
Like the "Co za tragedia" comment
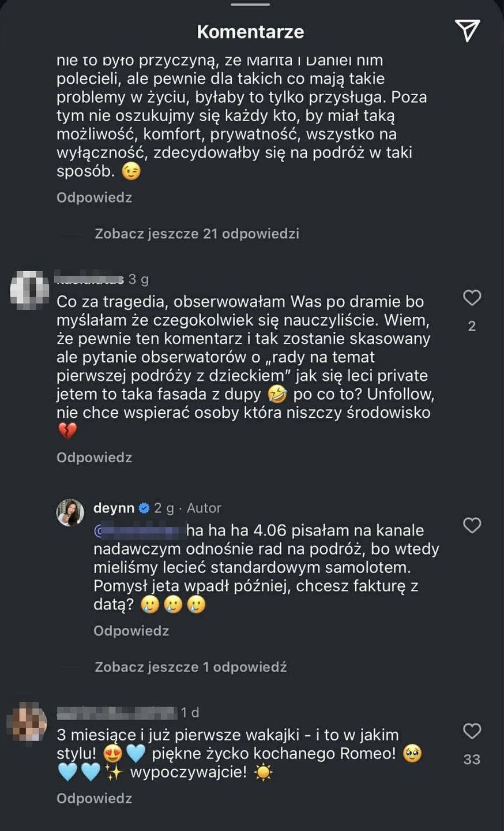click(472, 298)
